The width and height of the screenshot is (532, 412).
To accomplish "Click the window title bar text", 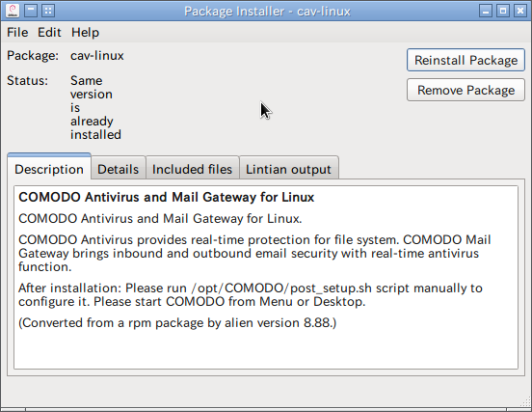I will [x=267, y=12].
